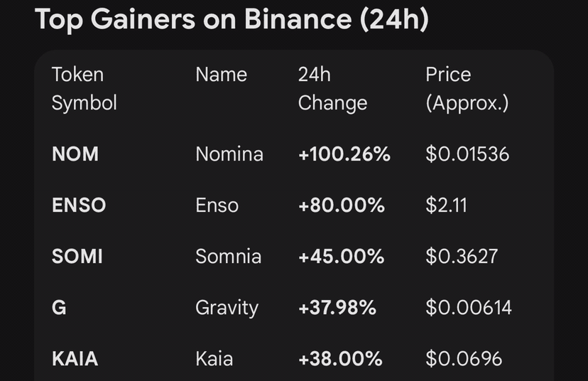Select the NOM token symbol
The image size is (588, 381).
pyautogui.click(x=75, y=154)
